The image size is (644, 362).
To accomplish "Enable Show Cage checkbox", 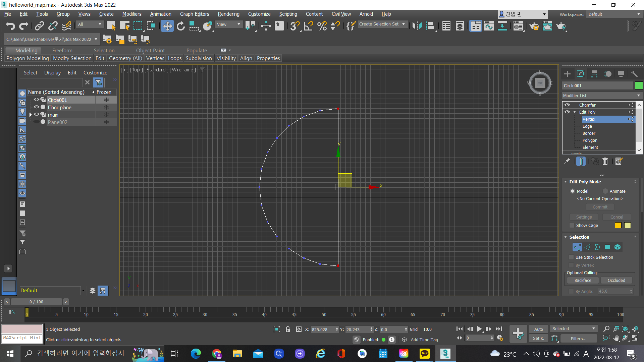I will (572, 226).
